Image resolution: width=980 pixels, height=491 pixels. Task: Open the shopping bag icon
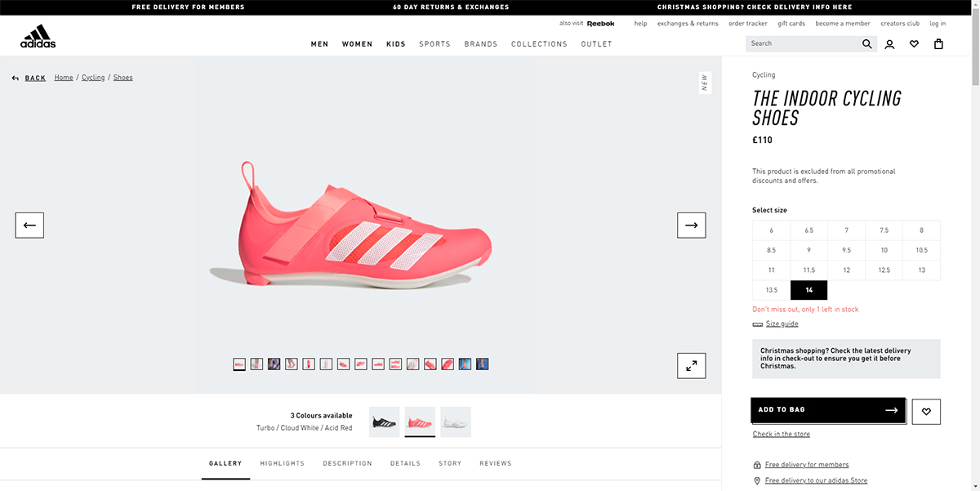[x=938, y=44]
